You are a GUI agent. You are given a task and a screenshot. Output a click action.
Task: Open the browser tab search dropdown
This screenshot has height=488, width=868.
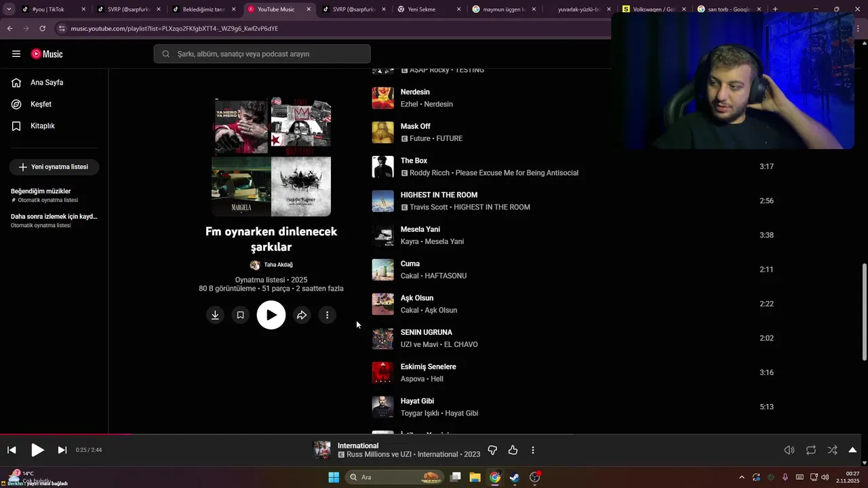tap(9, 9)
